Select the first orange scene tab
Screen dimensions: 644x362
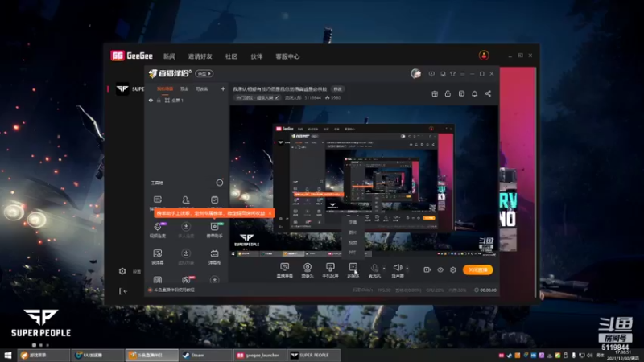(x=165, y=88)
